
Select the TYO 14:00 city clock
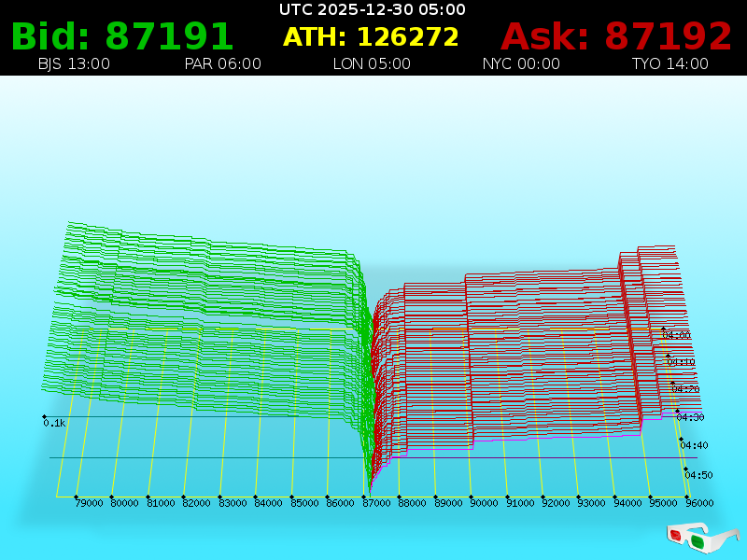coord(669,64)
